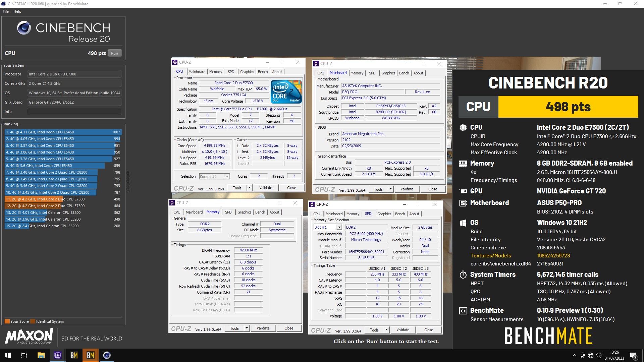Click the Memory module icon in BenchMate panel
This screenshot has height=362, width=644.
click(463, 163)
